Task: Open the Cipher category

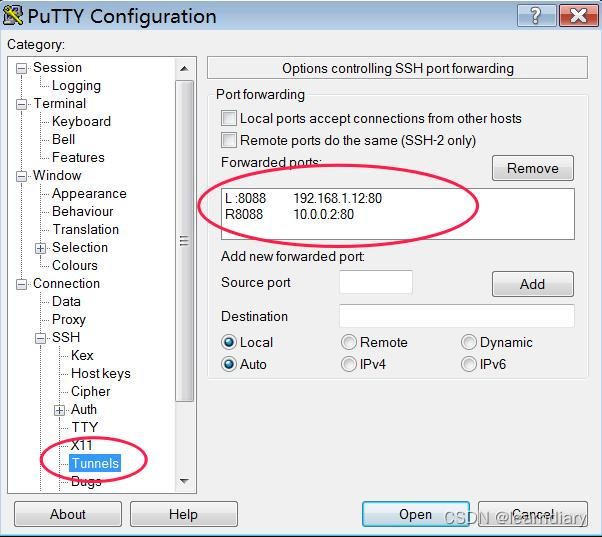Action: pos(91,392)
